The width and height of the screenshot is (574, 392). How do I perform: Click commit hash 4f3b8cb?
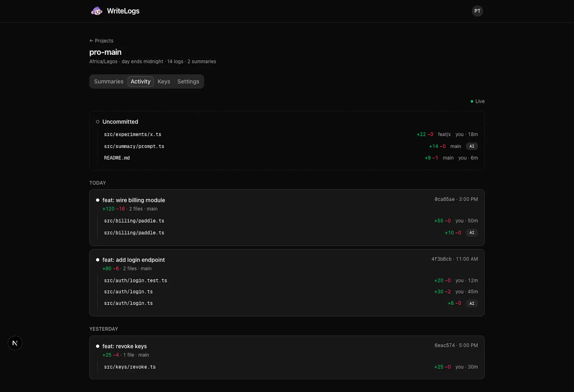pos(441,259)
